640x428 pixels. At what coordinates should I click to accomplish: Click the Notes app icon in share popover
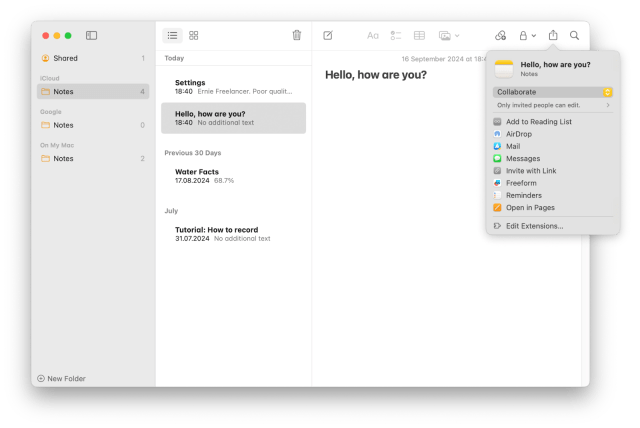504,69
